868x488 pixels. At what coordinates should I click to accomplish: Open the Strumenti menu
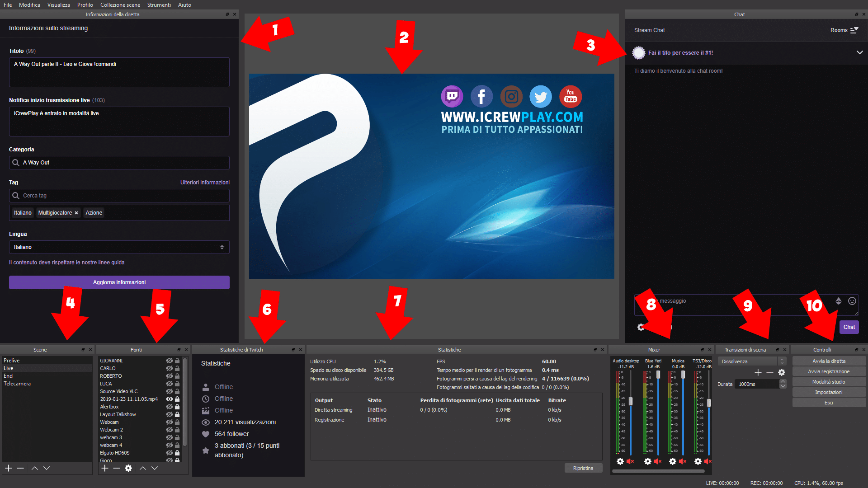159,5
